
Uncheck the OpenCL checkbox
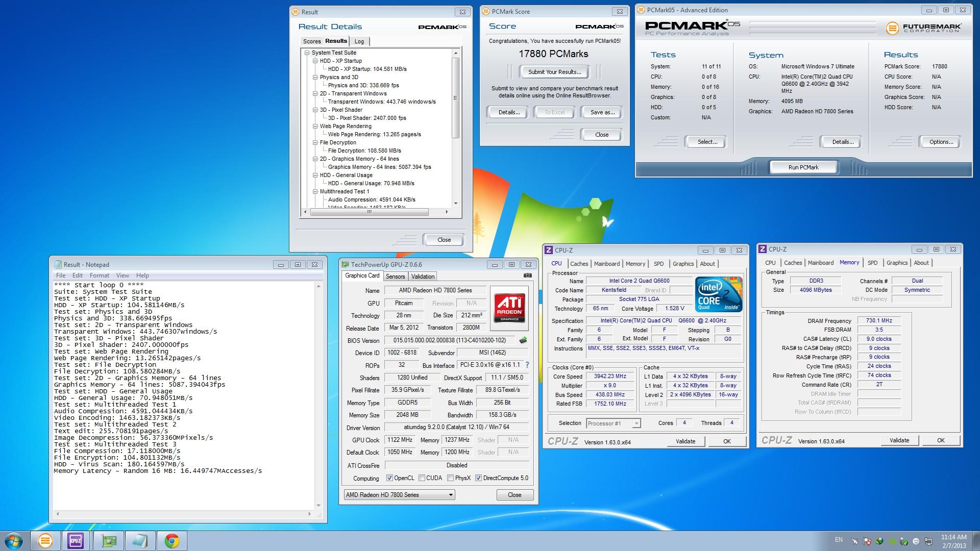(x=389, y=478)
